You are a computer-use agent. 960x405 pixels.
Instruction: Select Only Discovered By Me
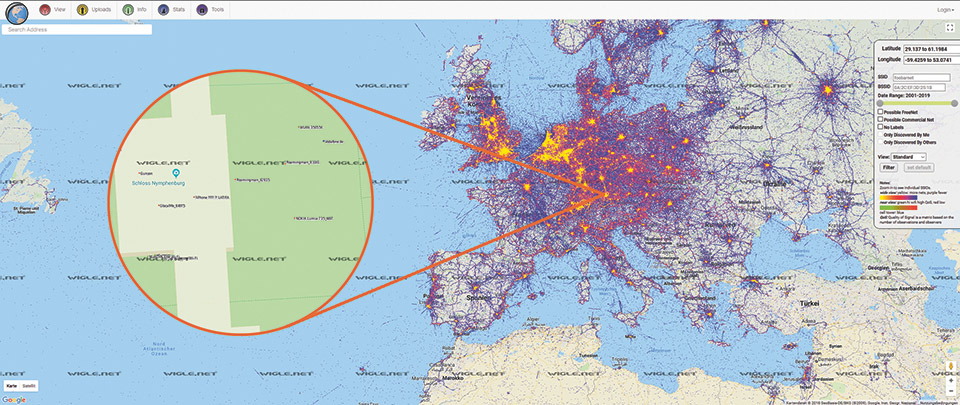click(x=880, y=135)
